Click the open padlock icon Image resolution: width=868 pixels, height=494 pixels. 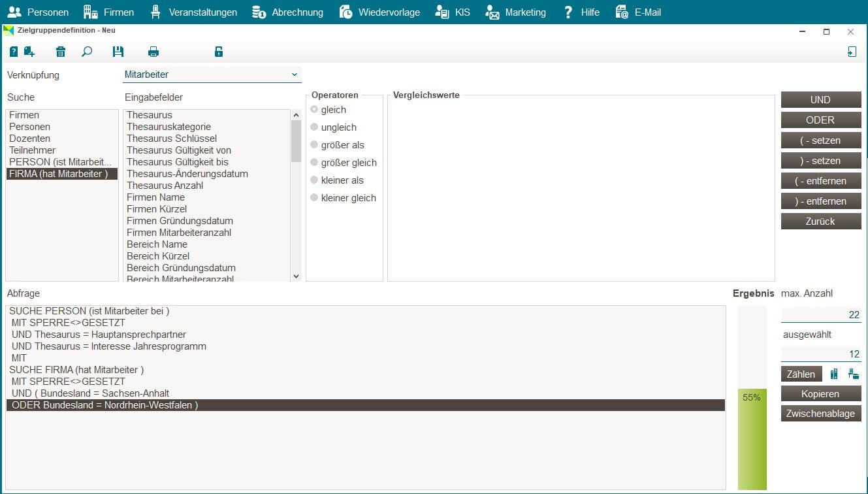tap(219, 52)
